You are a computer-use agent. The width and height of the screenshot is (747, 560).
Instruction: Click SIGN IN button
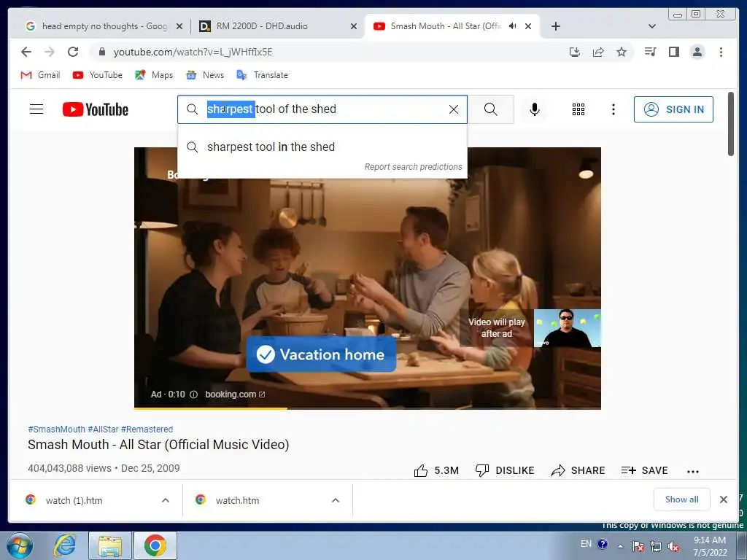673,109
